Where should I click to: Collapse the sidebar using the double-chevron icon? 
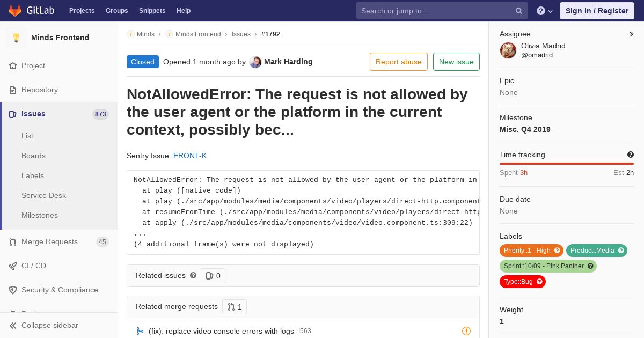tap(13, 325)
